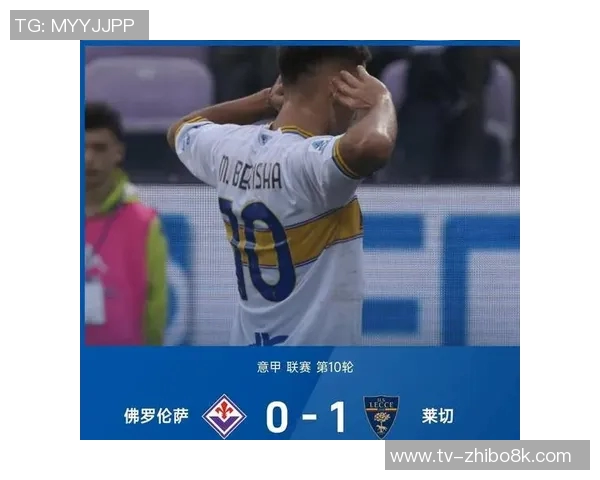Screen dimensions: 600x480
Task: Click the 联赛 text in the header
Action: pos(298,367)
